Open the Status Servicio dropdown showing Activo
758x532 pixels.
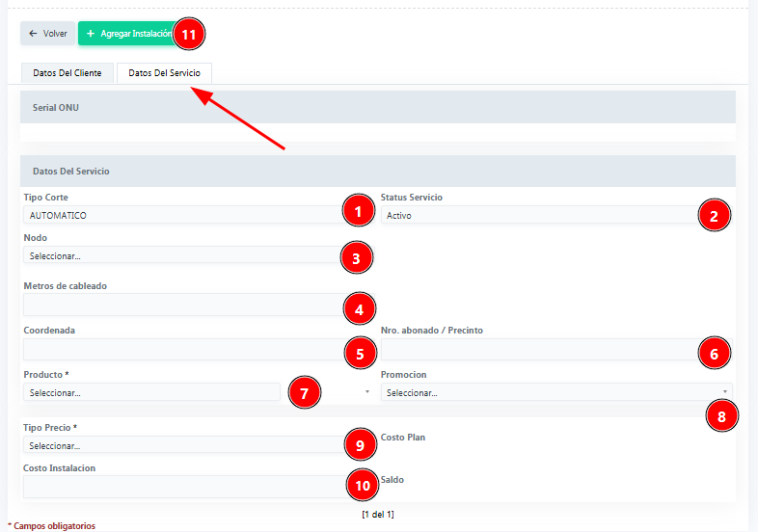point(538,215)
